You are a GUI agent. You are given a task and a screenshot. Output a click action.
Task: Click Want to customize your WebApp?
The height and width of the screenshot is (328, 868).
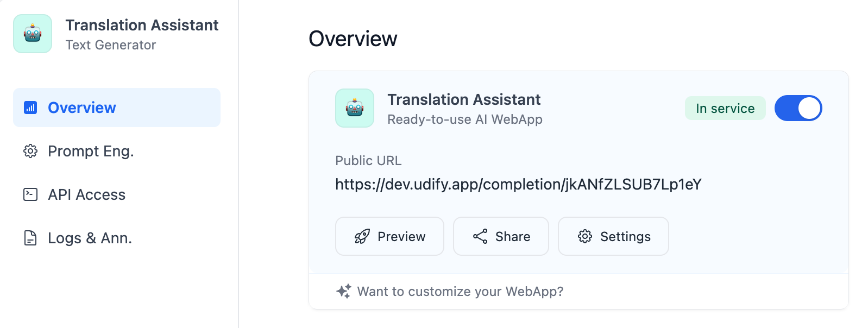tap(460, 292)
